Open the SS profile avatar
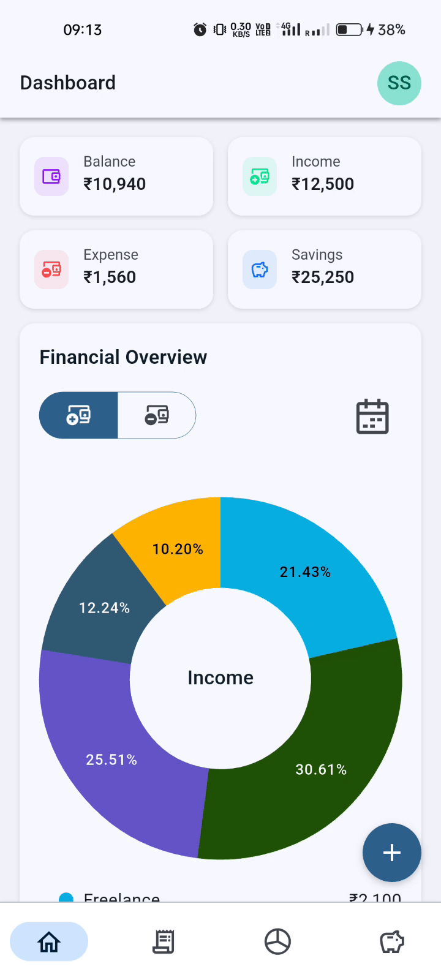Viewport: 441px width, 980px height. point(399,83)
